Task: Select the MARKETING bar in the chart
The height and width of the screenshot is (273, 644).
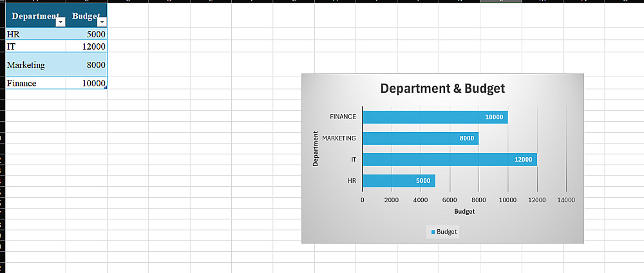Action: tap(421, 138)
